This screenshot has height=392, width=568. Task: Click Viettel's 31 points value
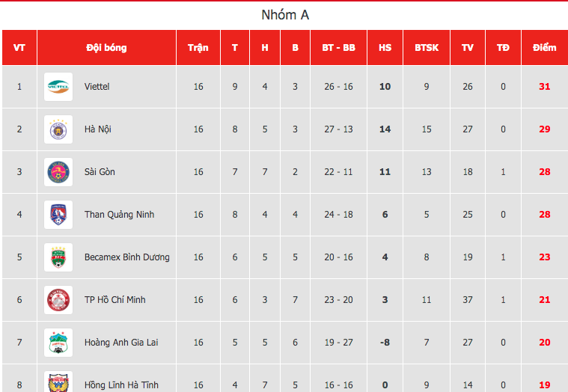[x=545, y=87]
